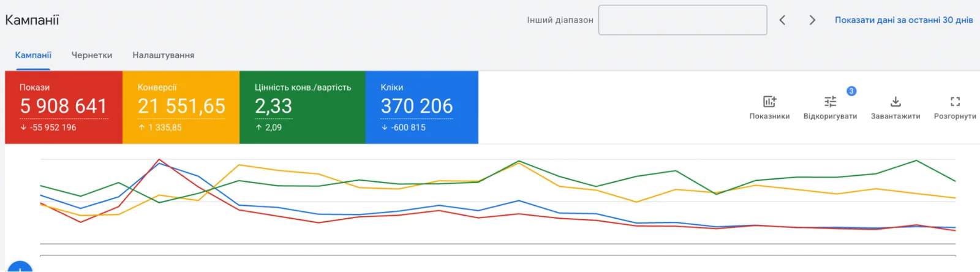Select the green Цінність конв./вартість card
This screenshot has width=980, height=272.
tap(303, 107)
